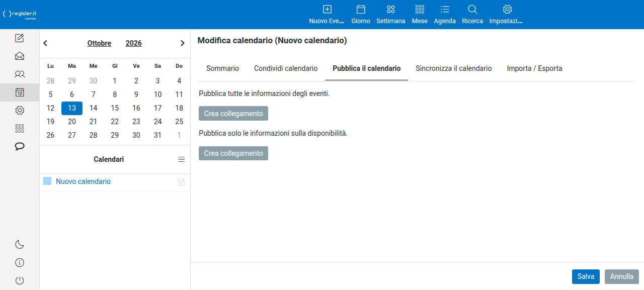Open the 2026 year selector
This screenshot has height=290, width=644.
(134, 43)
